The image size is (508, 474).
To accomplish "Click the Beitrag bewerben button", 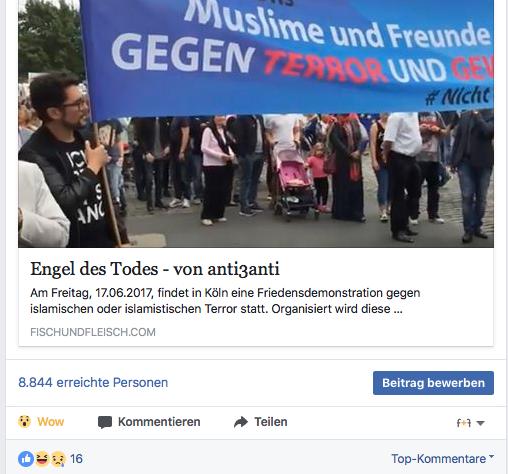I will 433,383.
